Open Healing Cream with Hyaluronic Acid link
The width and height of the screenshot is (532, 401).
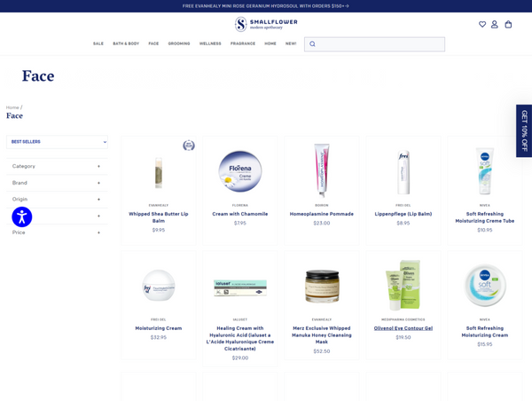pyautogui.click(x=240, y=339)
